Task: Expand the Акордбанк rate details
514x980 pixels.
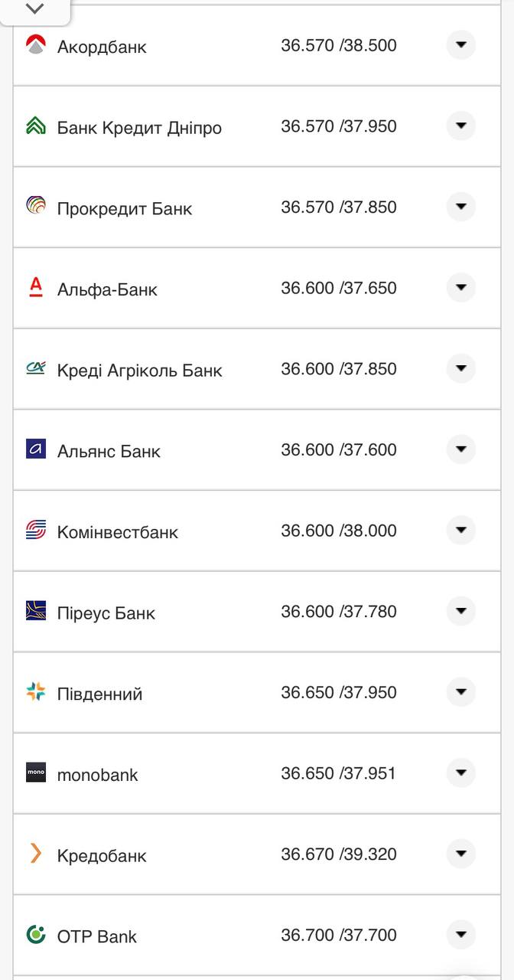Action: (x=460, y=44)
